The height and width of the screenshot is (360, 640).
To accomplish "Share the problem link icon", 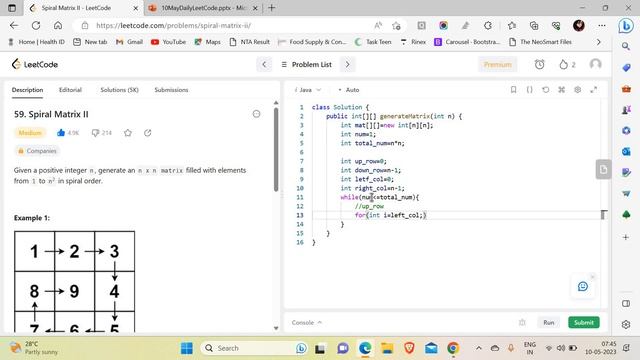I will [148, 133].
